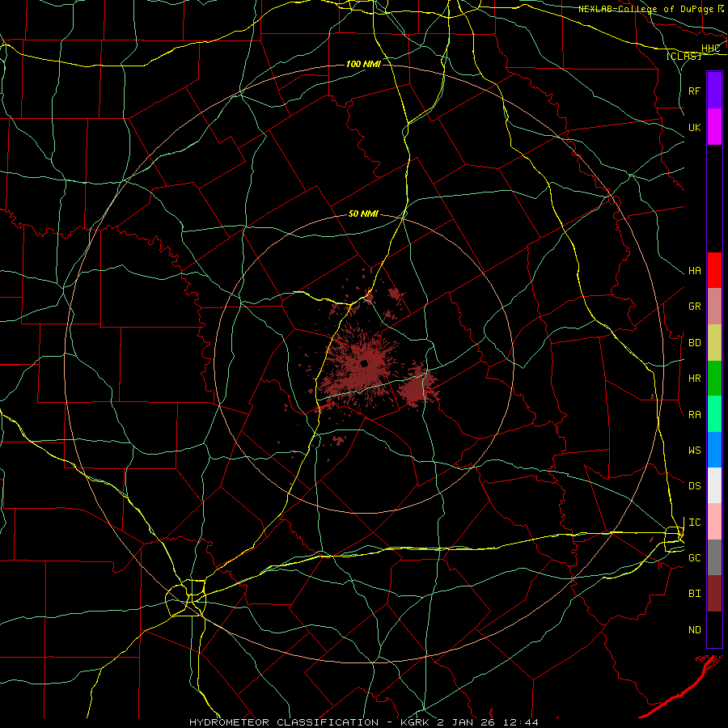Click the Hydrometeor Classification KGRK caption

(x=364, y=722)
